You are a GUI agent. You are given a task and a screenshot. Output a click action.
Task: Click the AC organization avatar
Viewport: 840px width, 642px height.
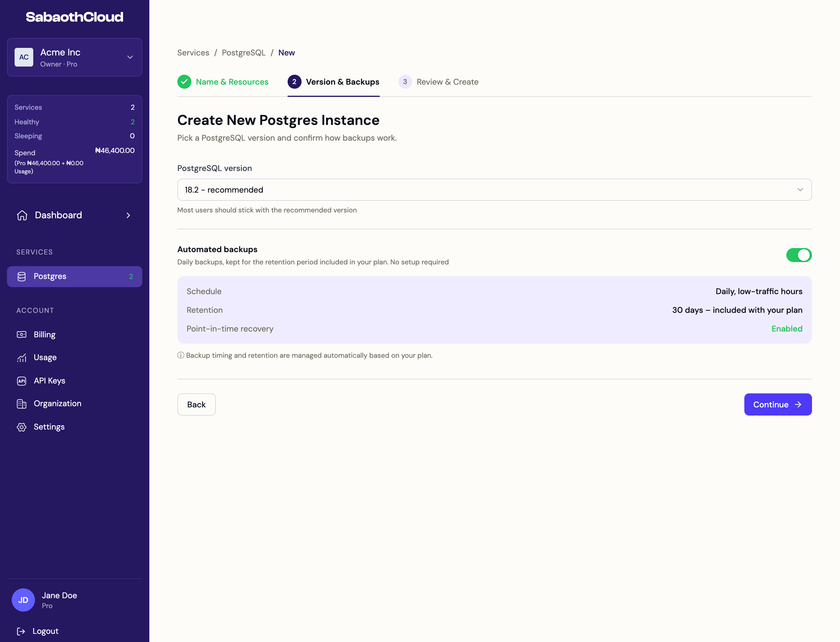pyautogui.click(x=24, y=57)
